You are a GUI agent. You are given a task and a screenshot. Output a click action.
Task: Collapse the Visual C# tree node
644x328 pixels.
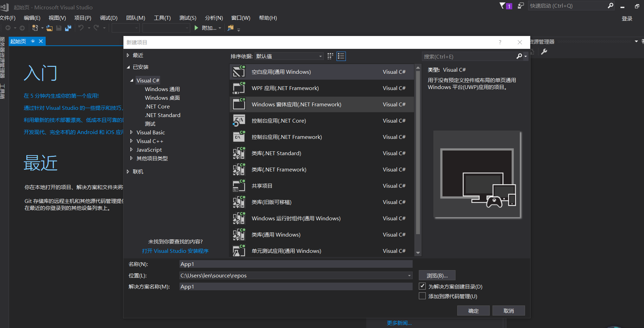(131, 80)
